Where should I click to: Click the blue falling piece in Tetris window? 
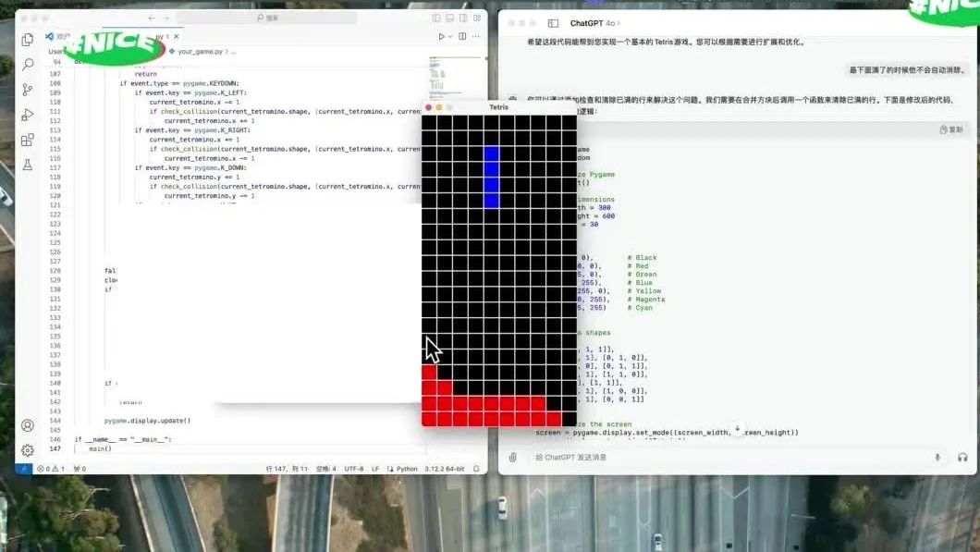point(491,178)
